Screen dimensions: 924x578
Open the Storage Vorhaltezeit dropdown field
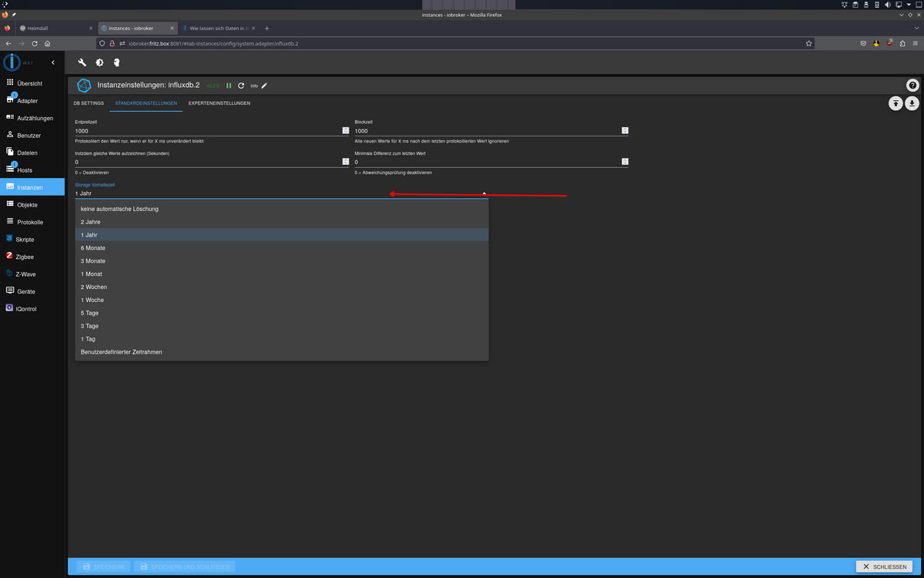[281, 193]
